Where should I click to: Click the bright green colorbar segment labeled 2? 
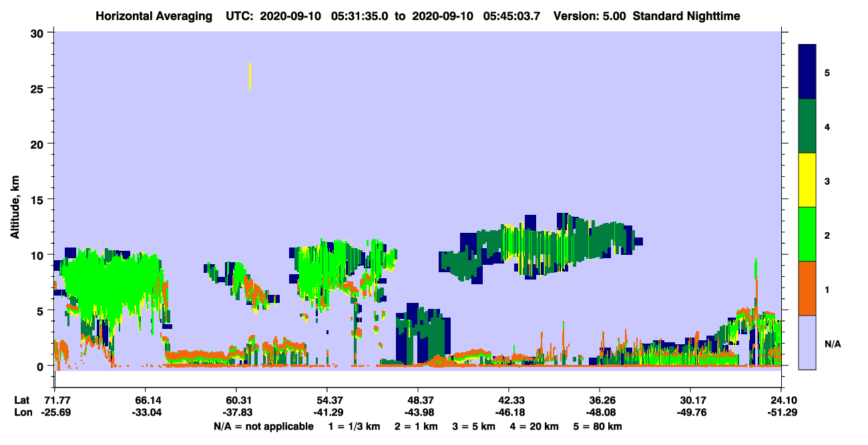(807, 234)
